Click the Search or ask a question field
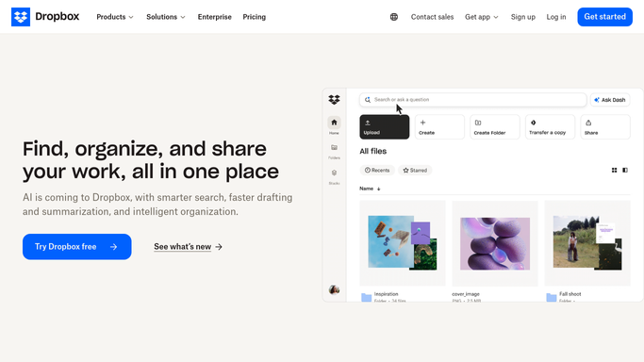 (x=472, y=100)
